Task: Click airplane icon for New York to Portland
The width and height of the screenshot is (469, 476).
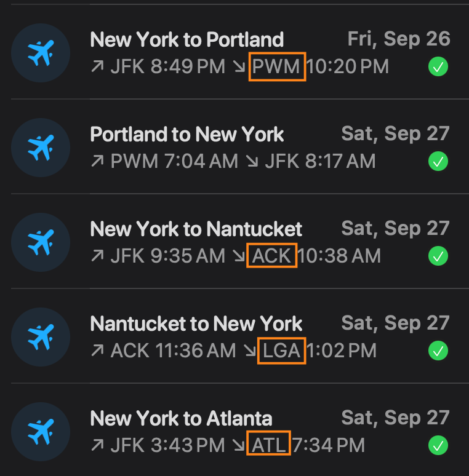Action: 41,53
